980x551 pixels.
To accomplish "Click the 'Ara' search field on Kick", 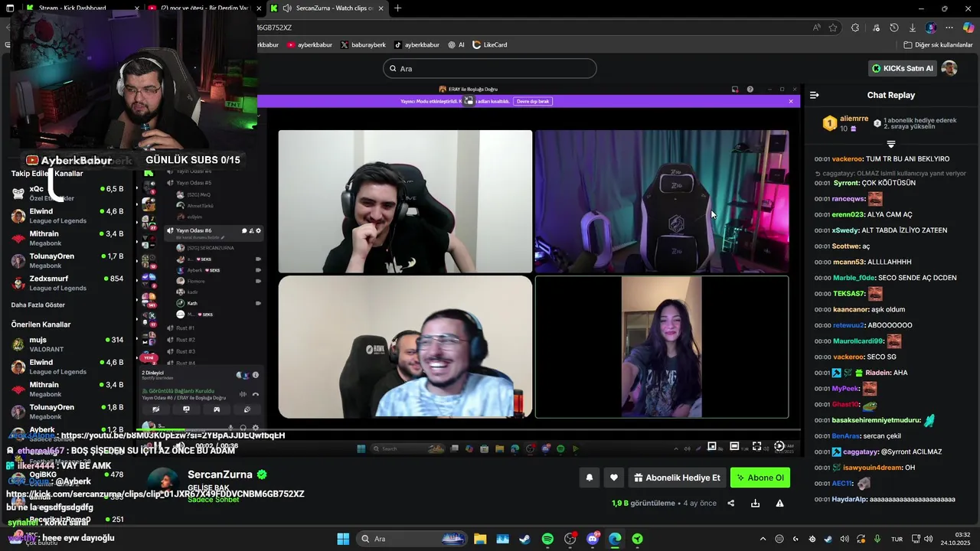I will pos(490,68).
